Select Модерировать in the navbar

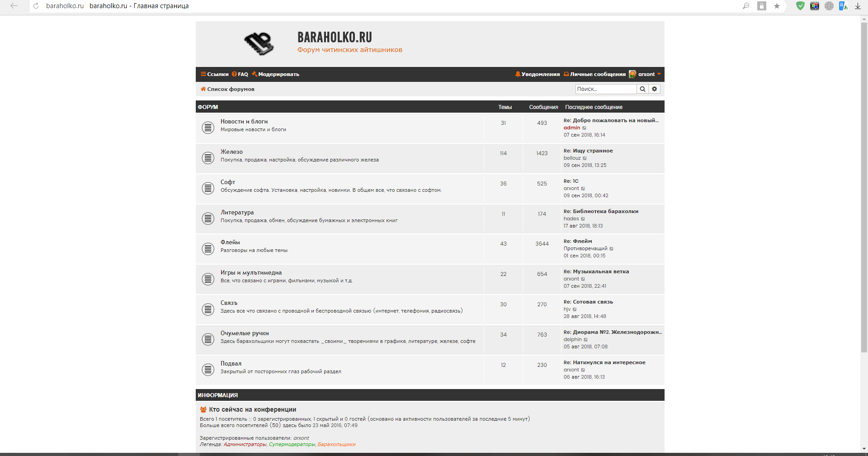click(x=276, y=74)
